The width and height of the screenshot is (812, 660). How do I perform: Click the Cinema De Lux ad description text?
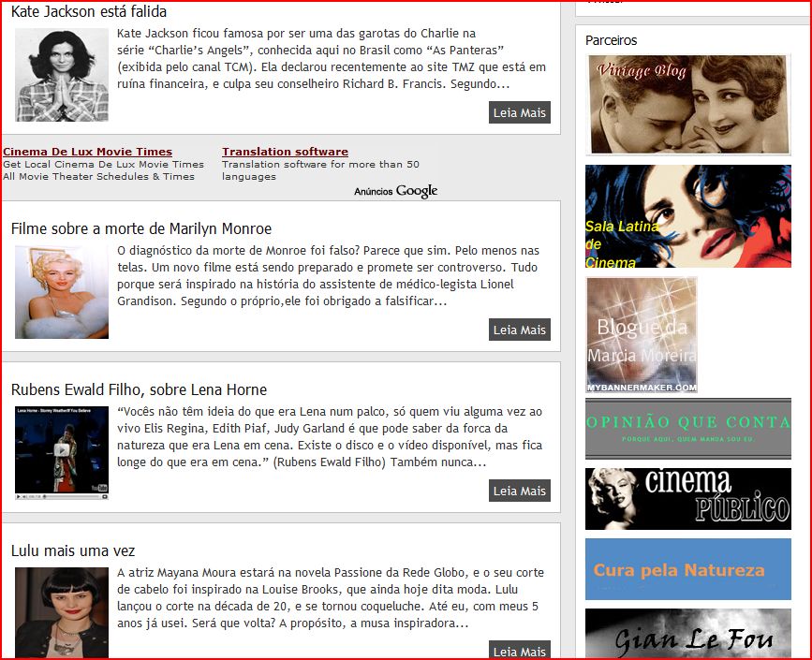[x=103, y=170]
